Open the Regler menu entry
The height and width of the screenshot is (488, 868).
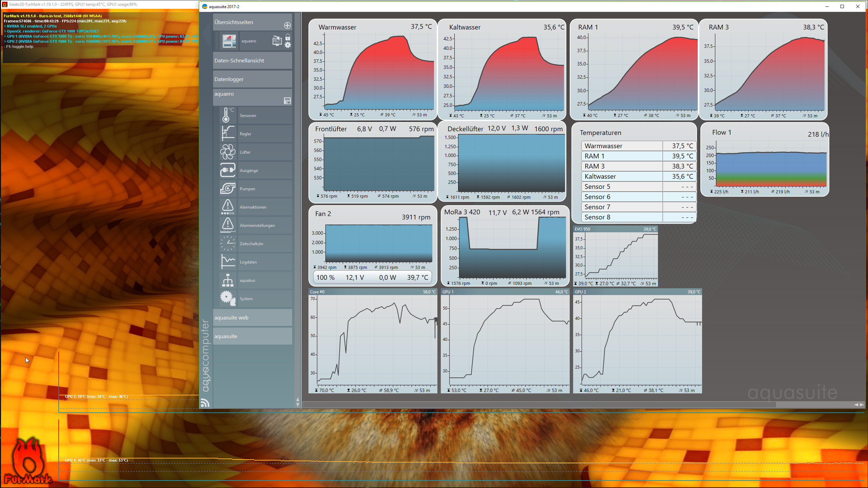click(246, 134)
